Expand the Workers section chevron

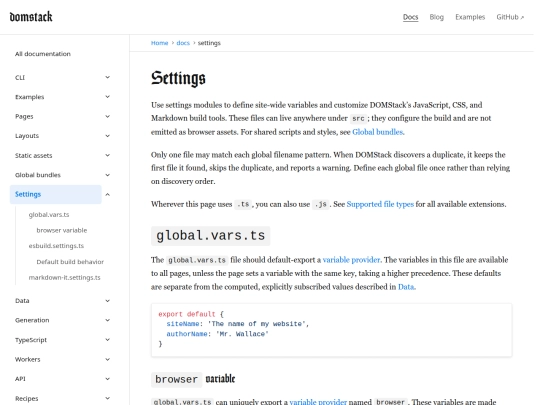pos(107,359)
